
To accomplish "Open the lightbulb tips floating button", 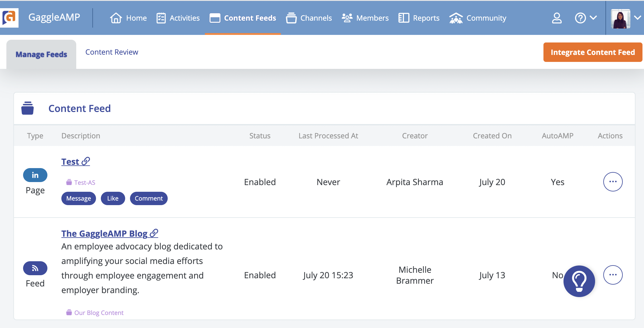I will coord(579,281).
